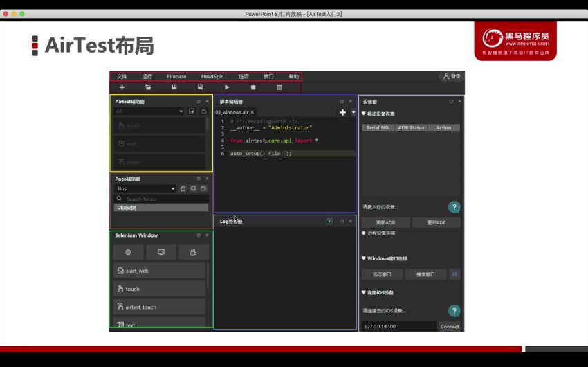Collapse the Windows窗口连接 section
Viewport: 588px width, 367px height.
point(364,258)
